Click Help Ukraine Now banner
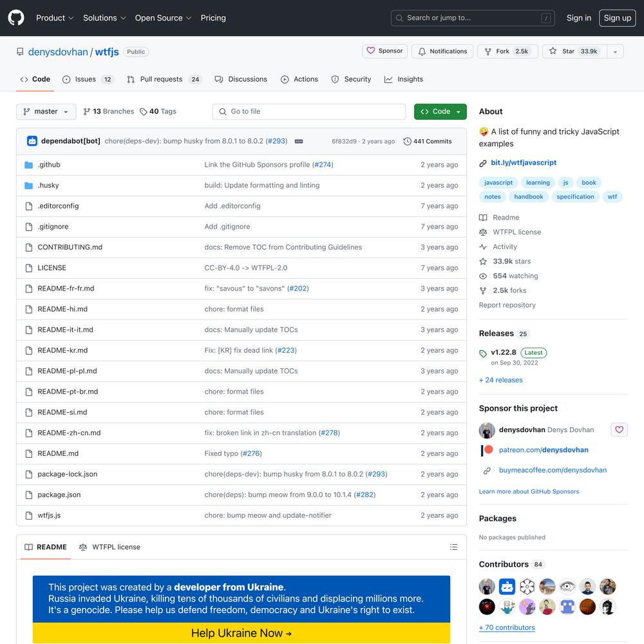The image size is (644, 644). click(241, 633)
